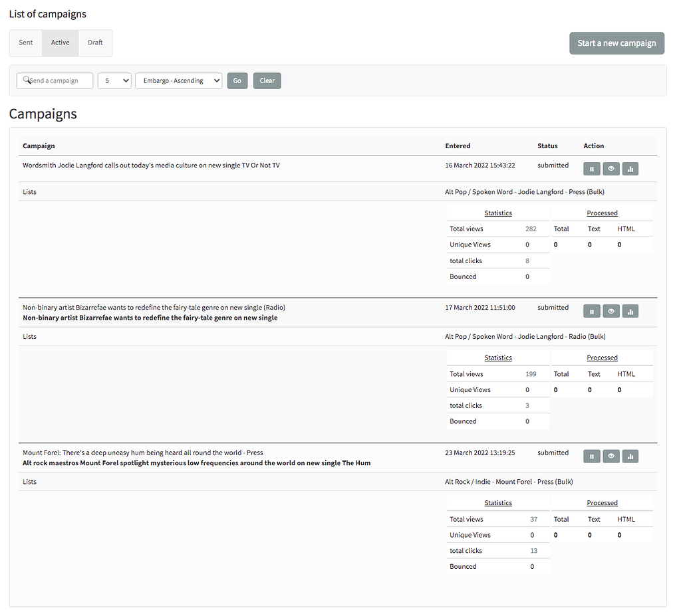Open eye preview for Mount Forel campaign
The height and width of the screenshot is (616, 681).
coord(611,456)
